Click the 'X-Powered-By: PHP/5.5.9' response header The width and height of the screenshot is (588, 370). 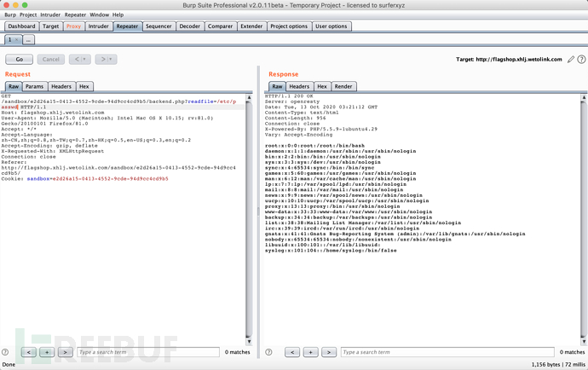[x=321, y=129]
